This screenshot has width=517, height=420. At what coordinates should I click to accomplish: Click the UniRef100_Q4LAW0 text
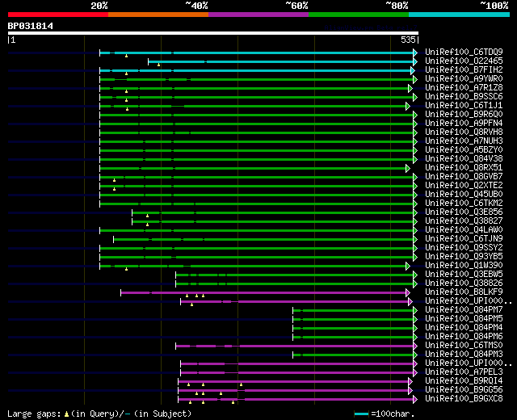[x=464, y=230]
